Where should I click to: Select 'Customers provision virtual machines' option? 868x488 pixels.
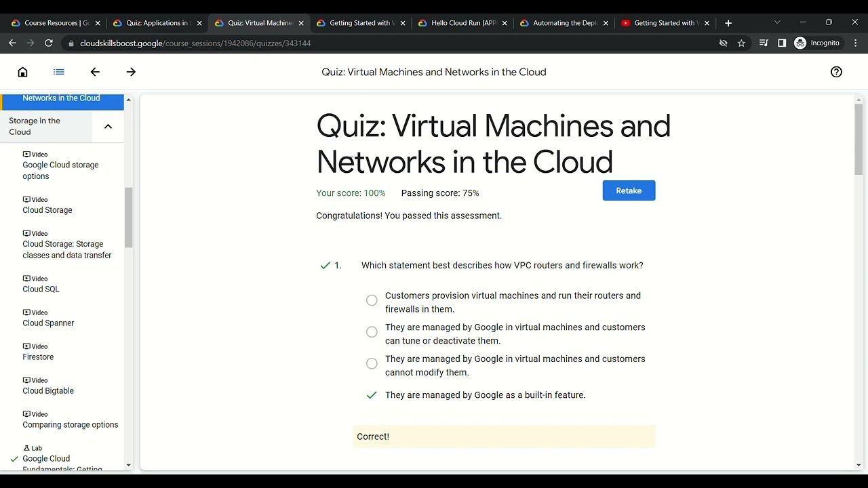[372, 300]
